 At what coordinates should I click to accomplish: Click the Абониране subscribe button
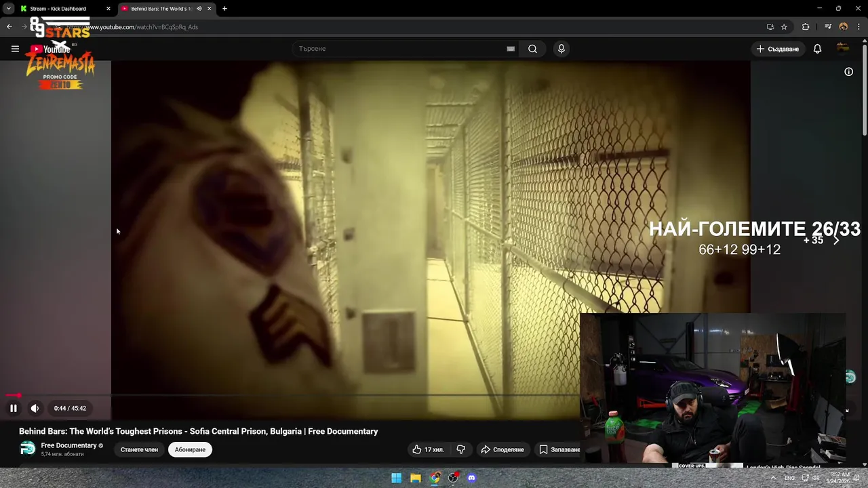(x=190, y=449)
